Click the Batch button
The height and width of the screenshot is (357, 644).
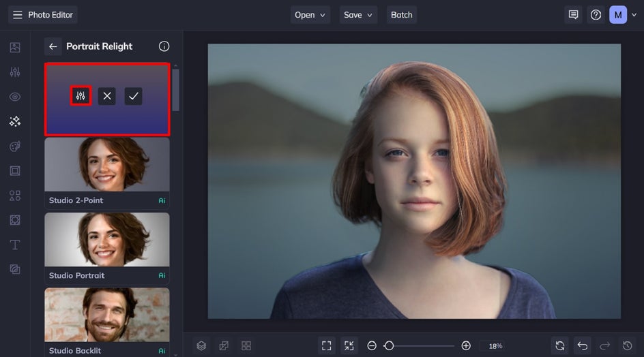tap(401, 15)
